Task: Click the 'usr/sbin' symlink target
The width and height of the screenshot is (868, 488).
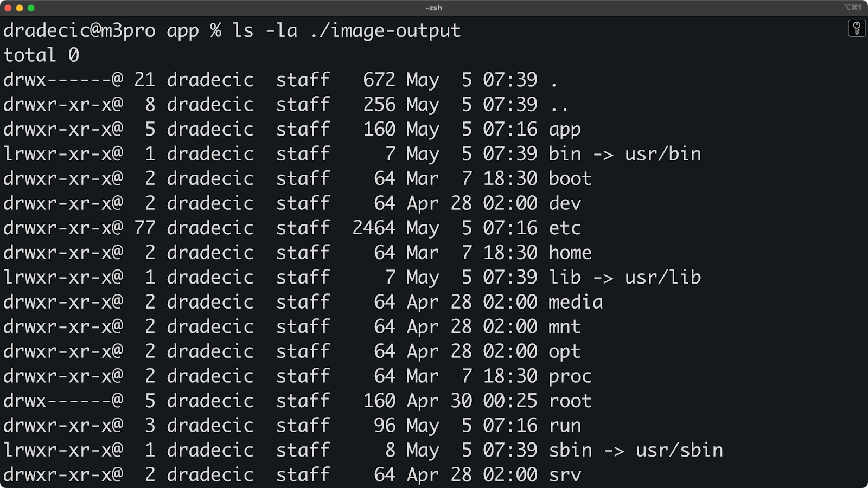Action: tap(679, 450)
